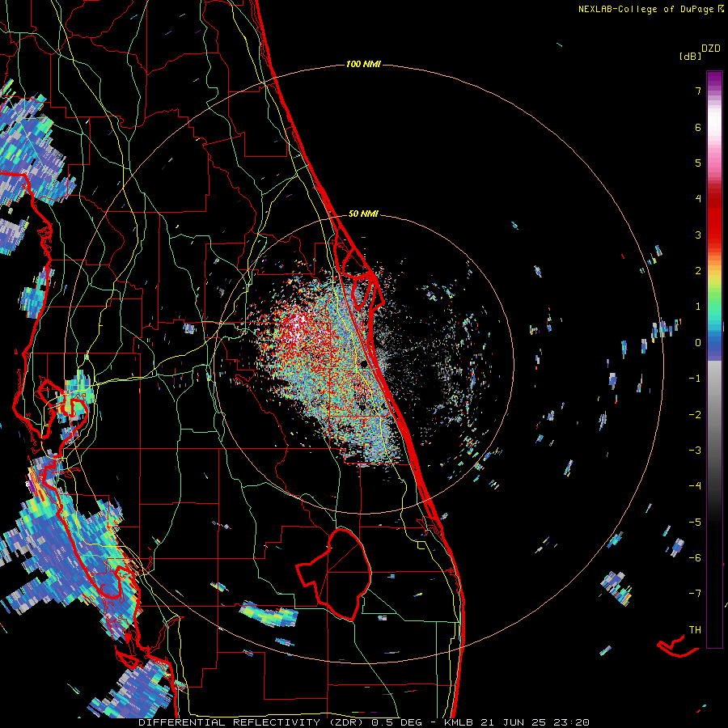The image size is (728, 728).
Task: Click the color bar value 0 label
Action: pyautogui.click(x=698, y=343)
